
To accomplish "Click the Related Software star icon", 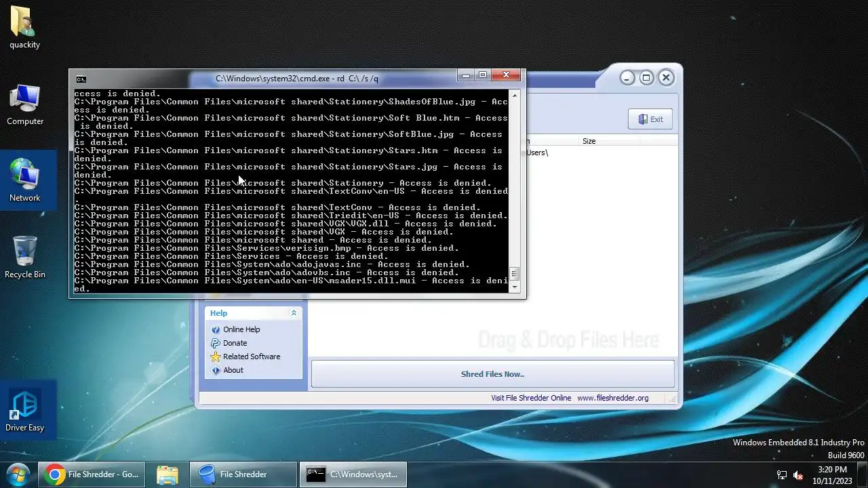I will coord(216,357).
